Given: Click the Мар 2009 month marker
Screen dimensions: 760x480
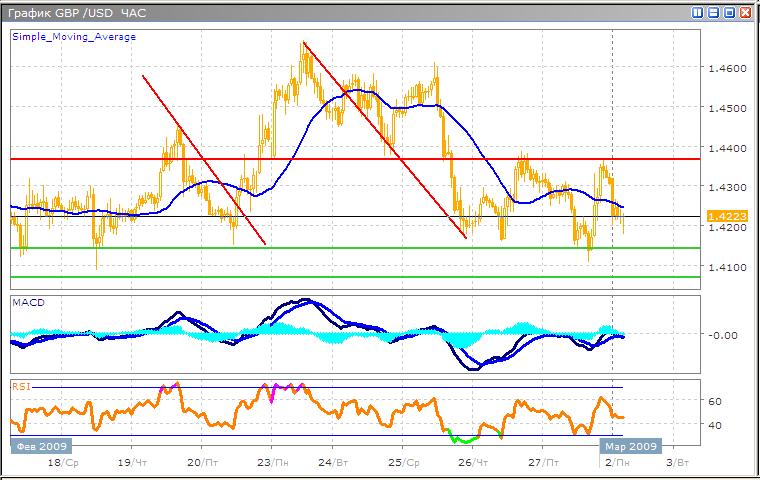Looking at the screenshot, I should tap(628, 446).
